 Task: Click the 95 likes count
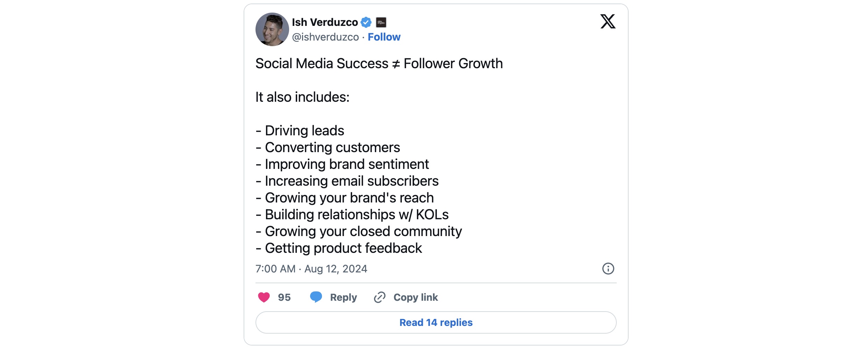[284, 297]
